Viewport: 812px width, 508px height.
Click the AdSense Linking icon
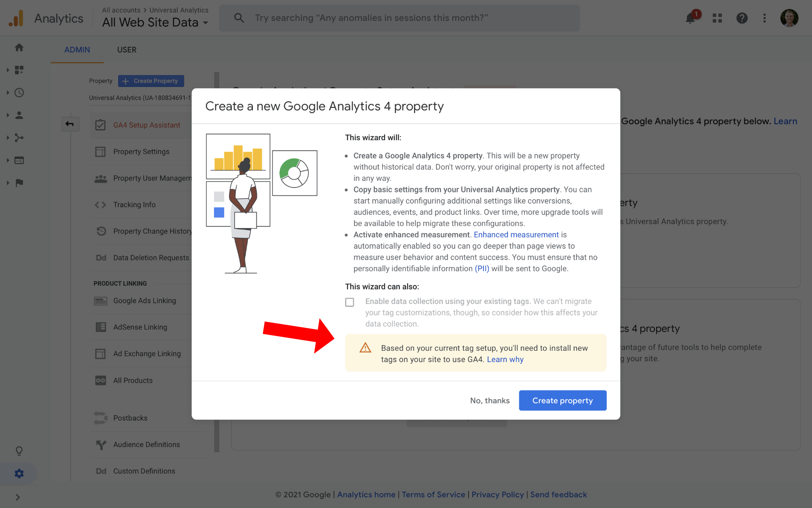click(100, 327)
